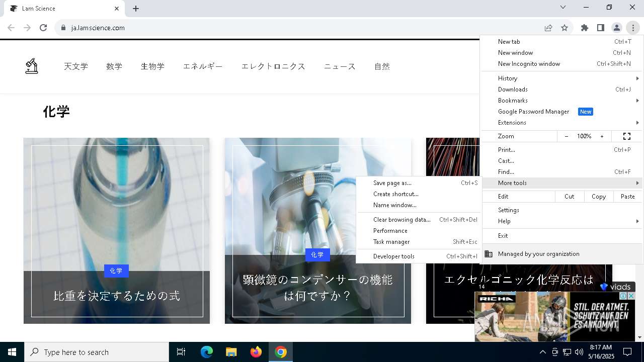
Task: Click the Cut edit button
Action: [569, 197]
